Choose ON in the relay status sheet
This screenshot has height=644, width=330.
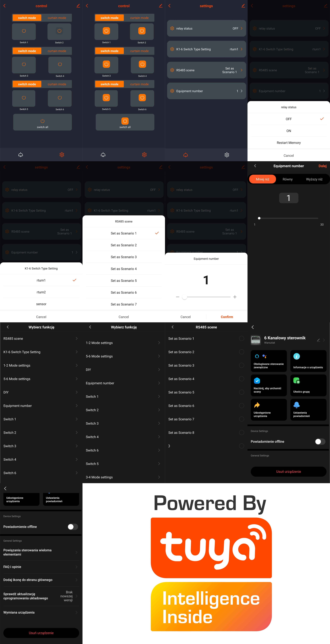289,131
